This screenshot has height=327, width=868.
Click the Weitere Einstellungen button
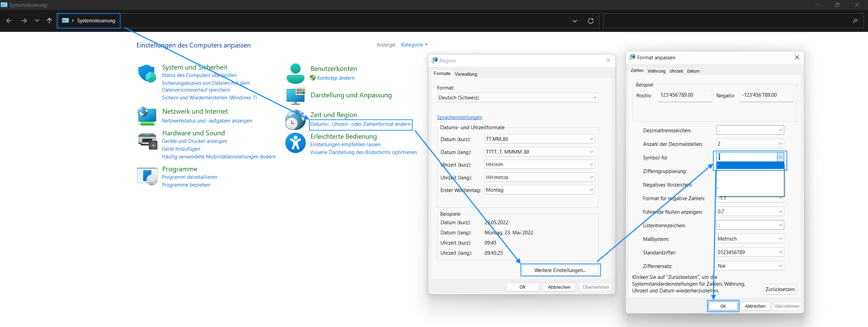pos(560,270)
